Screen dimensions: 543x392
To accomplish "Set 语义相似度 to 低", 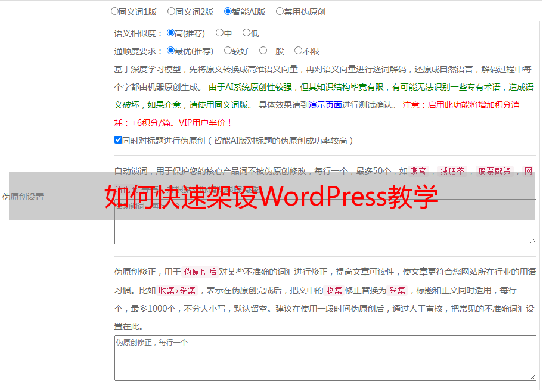I will tap(247, 33).
